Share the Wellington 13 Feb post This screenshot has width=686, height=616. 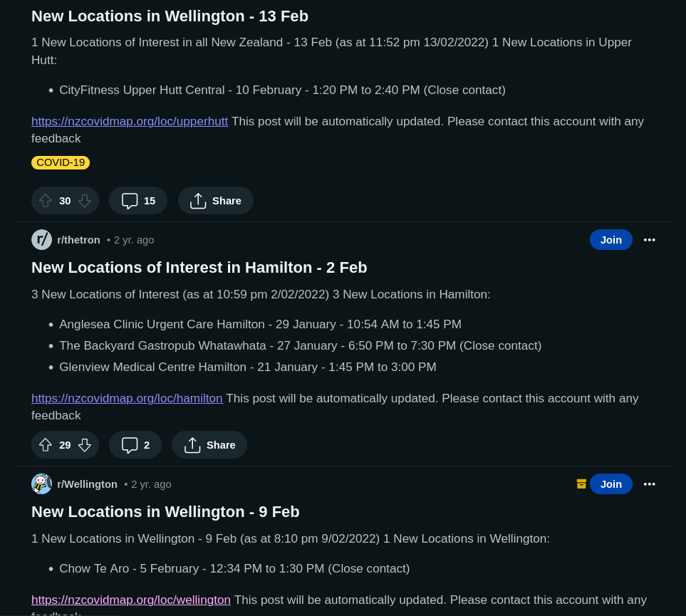tap(216, 201)
